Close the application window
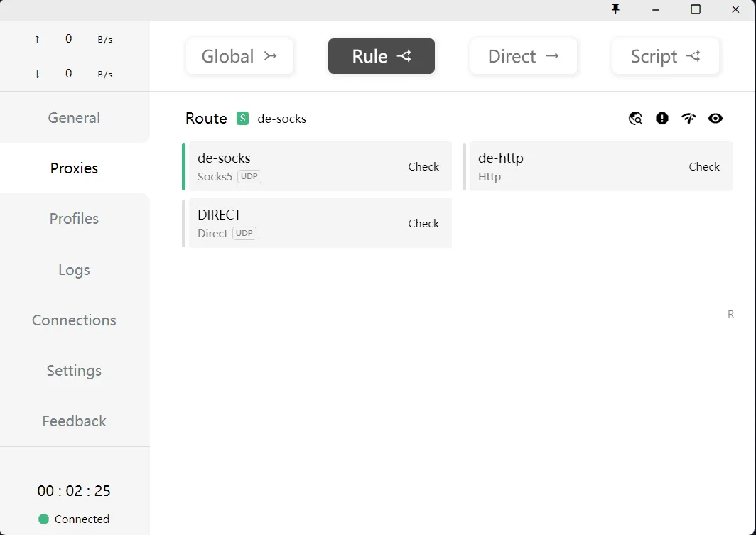Viewport: 756px width, 535px height. tap(735, 9)
